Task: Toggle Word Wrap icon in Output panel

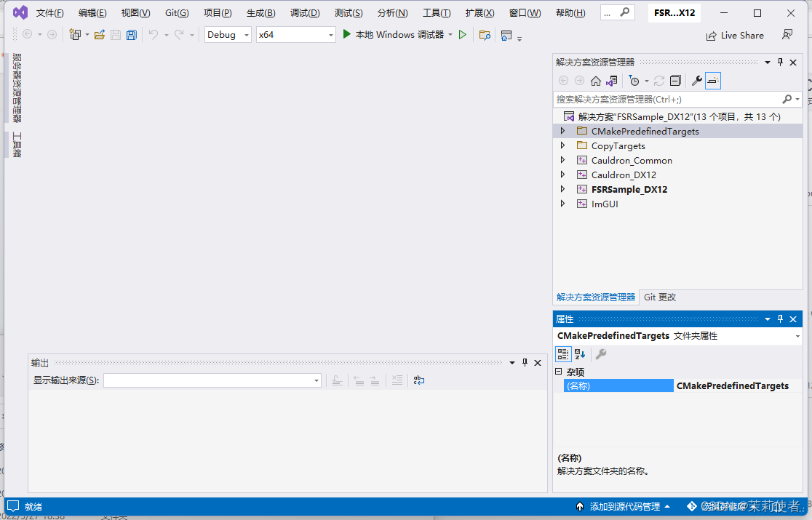Action: (419, 380)
